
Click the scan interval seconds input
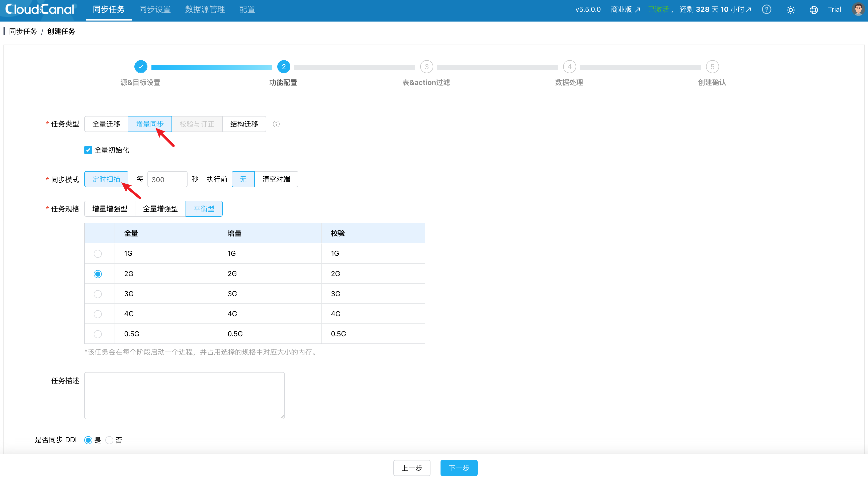point(167,179)
